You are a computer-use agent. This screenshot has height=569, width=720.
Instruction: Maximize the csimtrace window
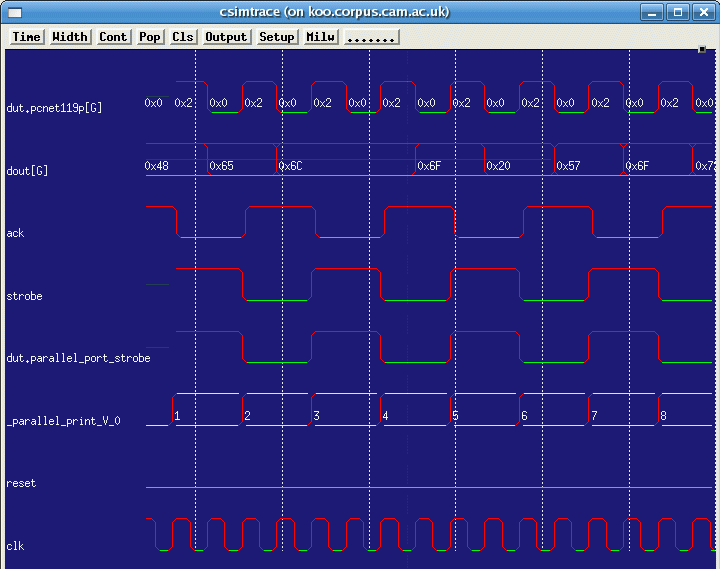click(x=677, y=12)
